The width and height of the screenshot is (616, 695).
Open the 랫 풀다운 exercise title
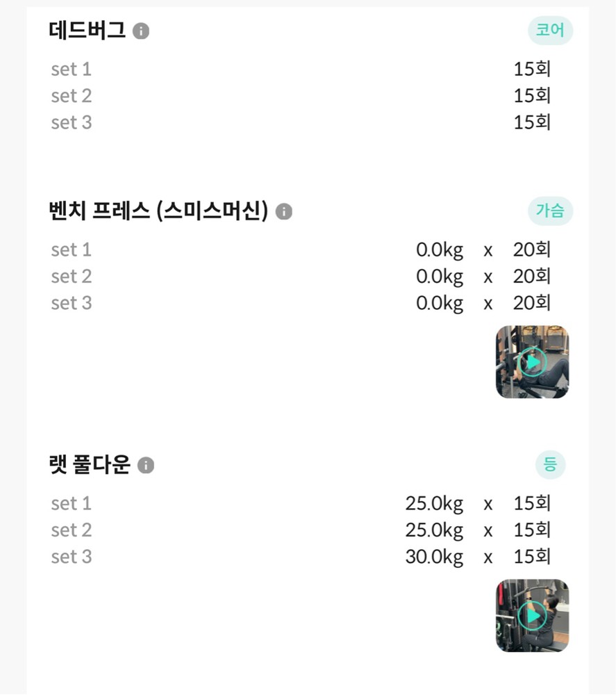90,465
